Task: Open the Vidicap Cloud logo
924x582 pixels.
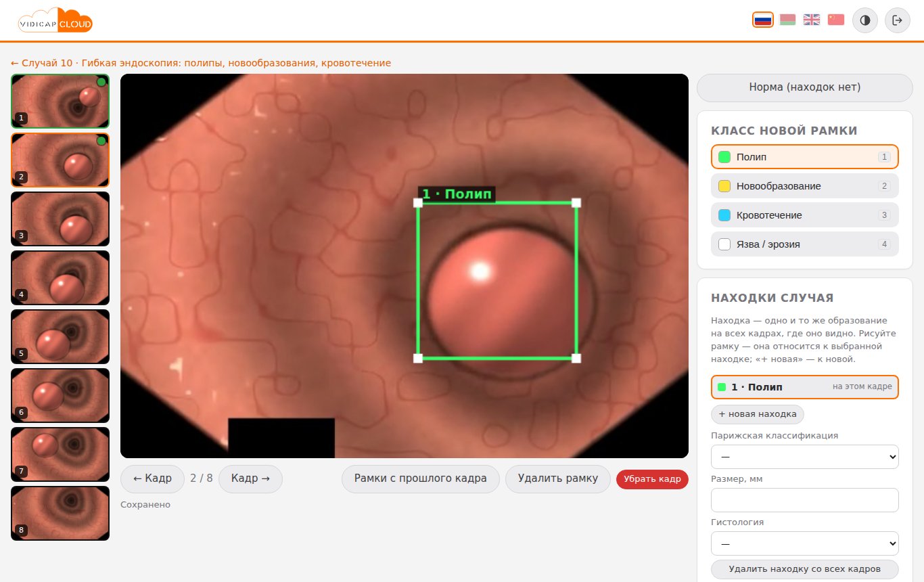Action: [x=55, y=20]
